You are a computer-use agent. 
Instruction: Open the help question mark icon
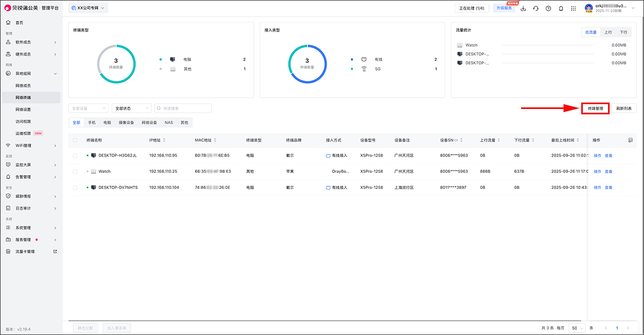point(548,9)
